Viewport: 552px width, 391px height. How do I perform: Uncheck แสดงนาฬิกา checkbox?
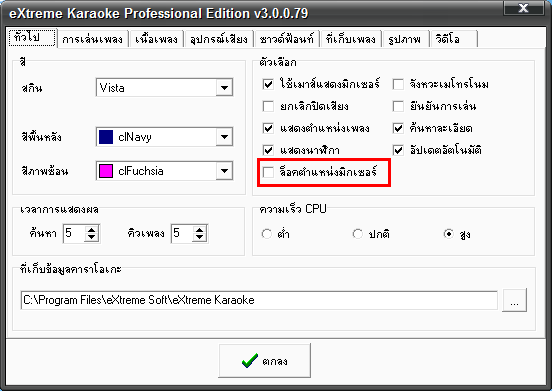[x=268, y=151]
